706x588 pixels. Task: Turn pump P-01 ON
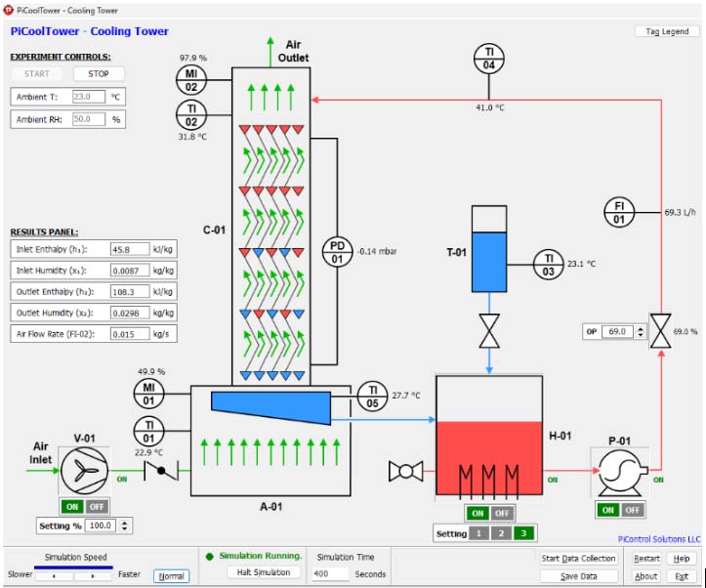point(608,510)
